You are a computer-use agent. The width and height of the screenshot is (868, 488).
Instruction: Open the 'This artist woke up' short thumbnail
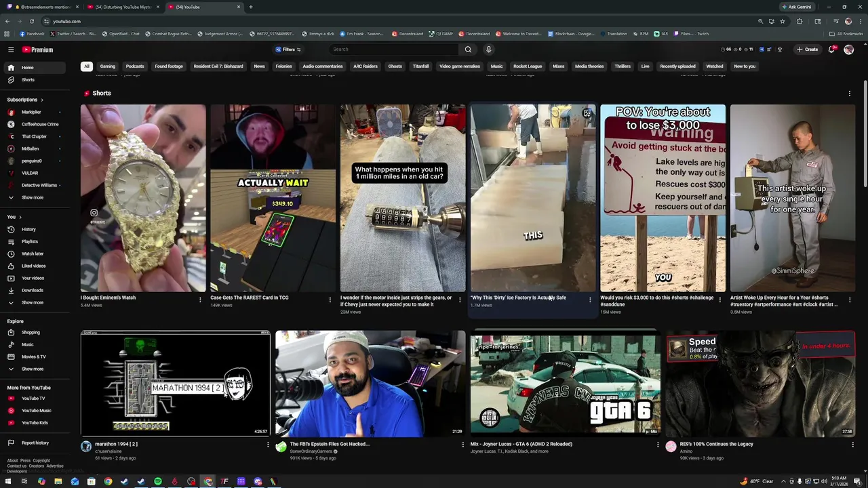793,198
